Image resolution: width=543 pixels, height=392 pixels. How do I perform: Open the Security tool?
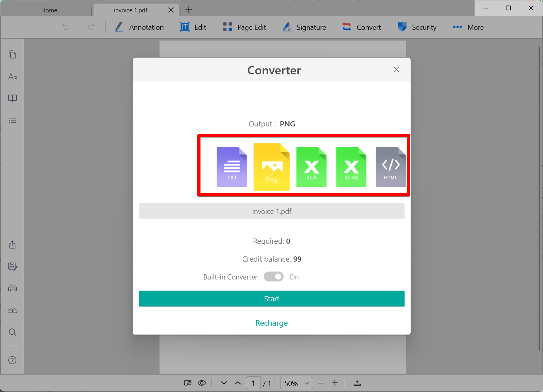417,27
